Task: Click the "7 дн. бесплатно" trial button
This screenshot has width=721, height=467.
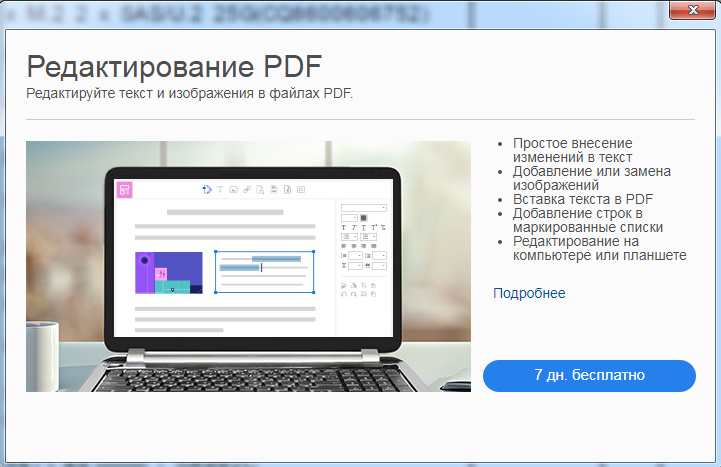Action: (x=589, y=375)
